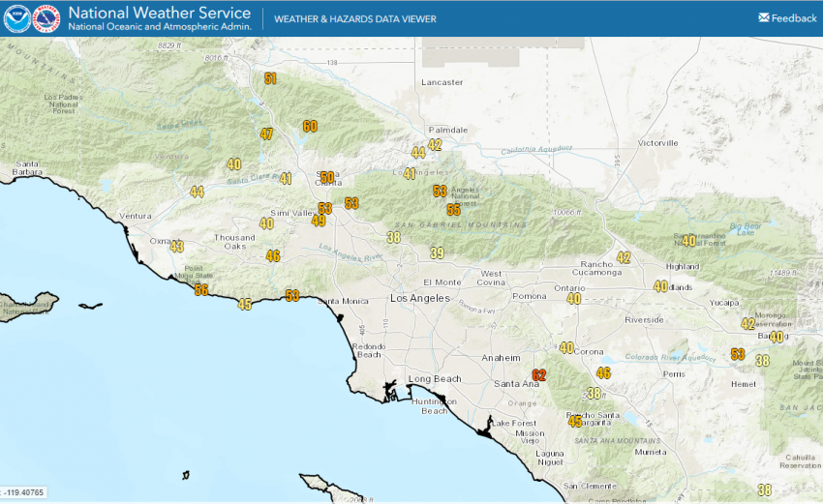Select the 45 marker at Rancho Santa Margarita
This screenshot has height=504, width=823.
[575, 421]
